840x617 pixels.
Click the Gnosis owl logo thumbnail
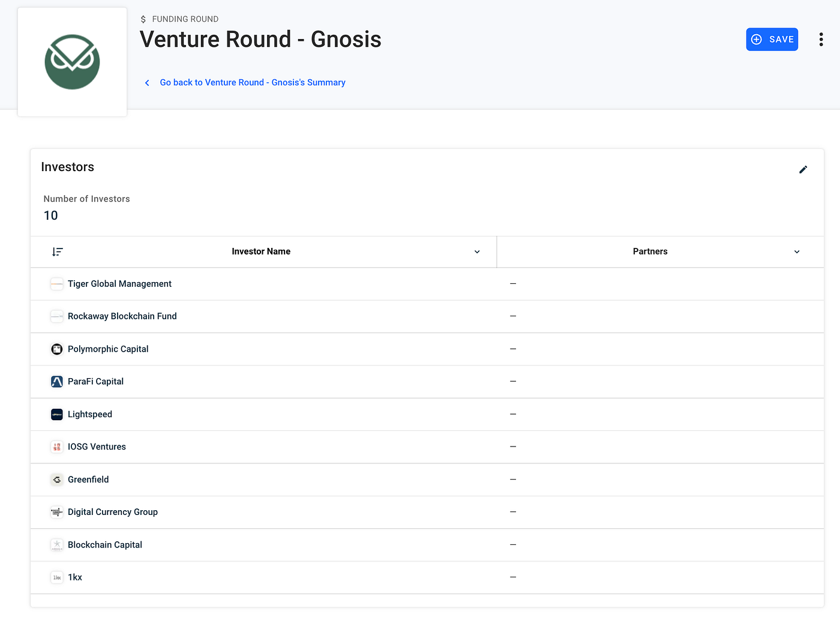[x=72, y=62]
